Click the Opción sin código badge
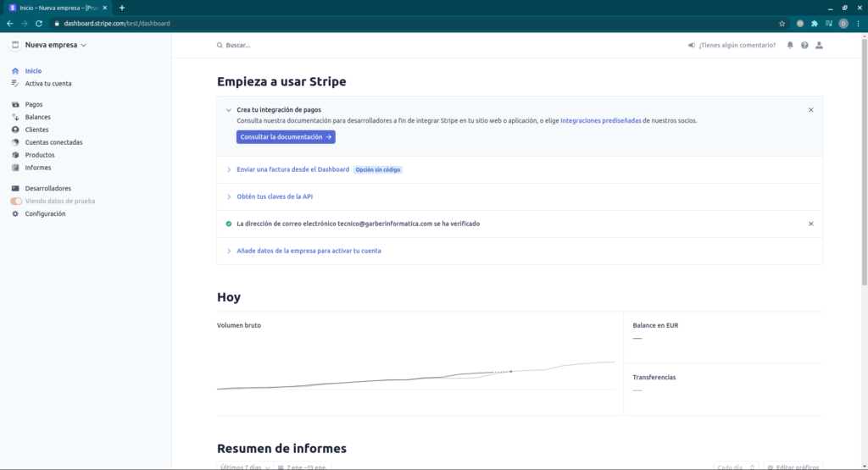Viewport: 868px width, 470px height. pyautogui.click(x=377, y=169)
